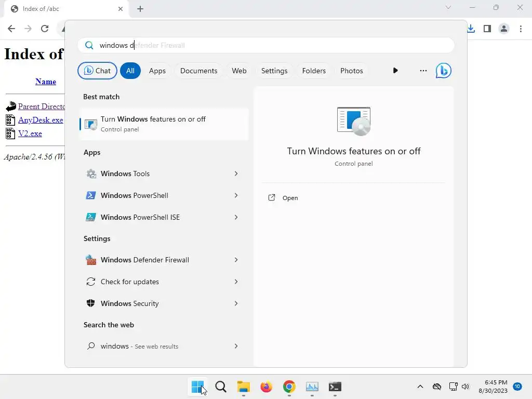Switch to the Documents filter tab
The height and width of the screenshot is (399, 532).
[198, 71]
